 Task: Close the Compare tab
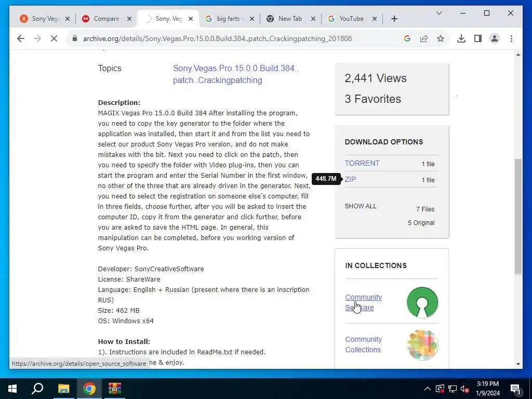click(x=129, y=19)
